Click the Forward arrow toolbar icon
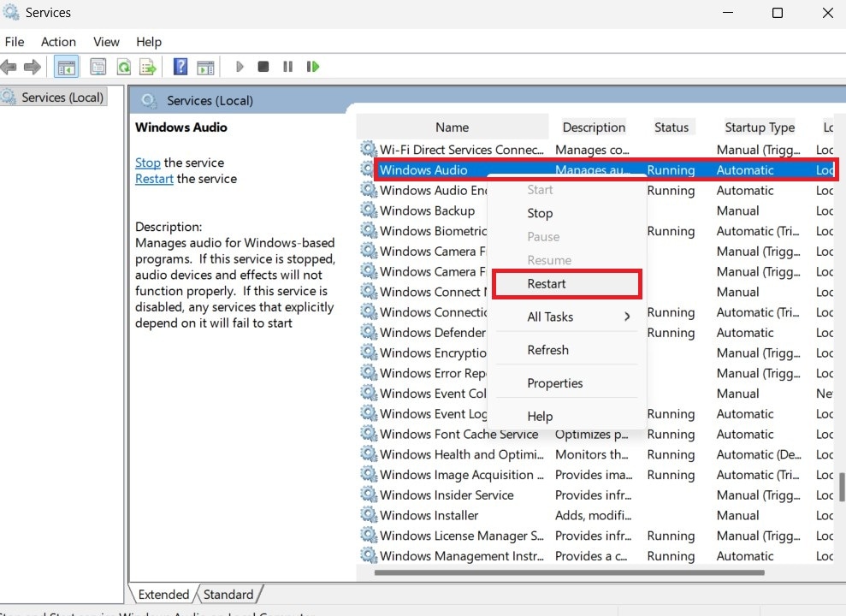This screenshot has height=616, width=846. point(33,67)
